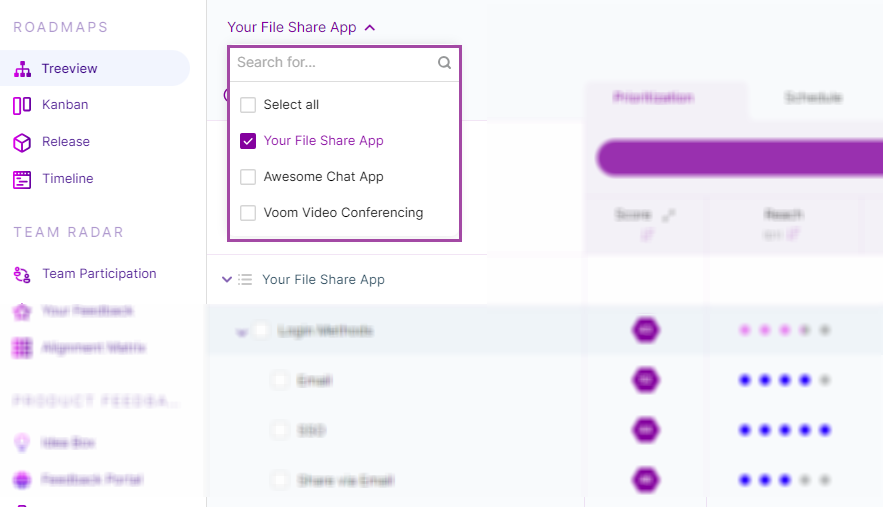Viewport: 883px width, 507px height.
Task: Open the Prioritization tab
Action: point(653,98)
